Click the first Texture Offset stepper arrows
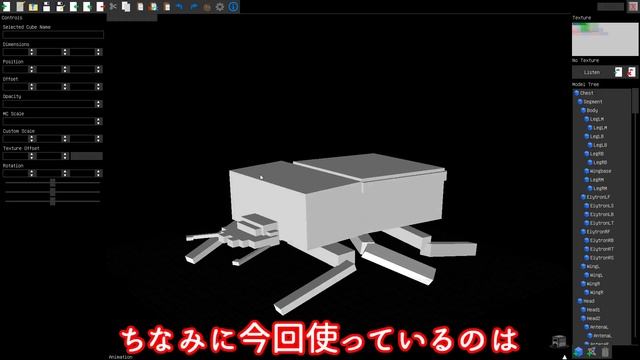This screenshot has width=640, height=360. pyautogui.click(x=32, y=156)
